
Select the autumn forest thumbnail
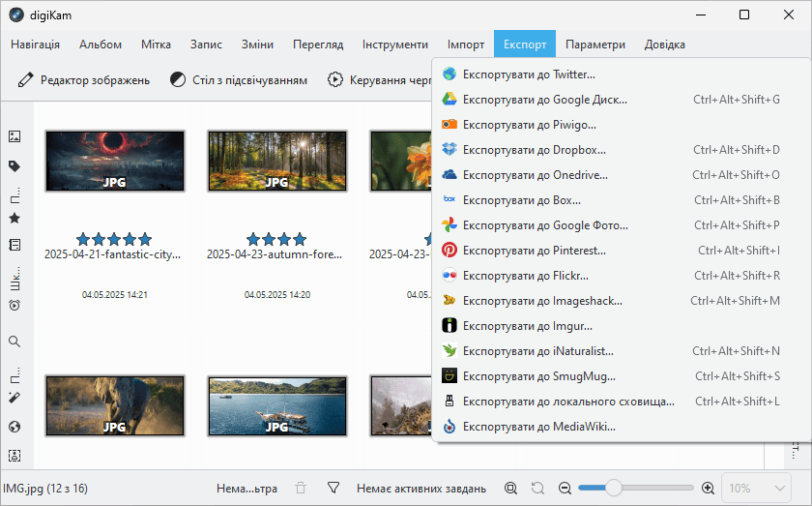pyautogui.click(x=276, y=161)
